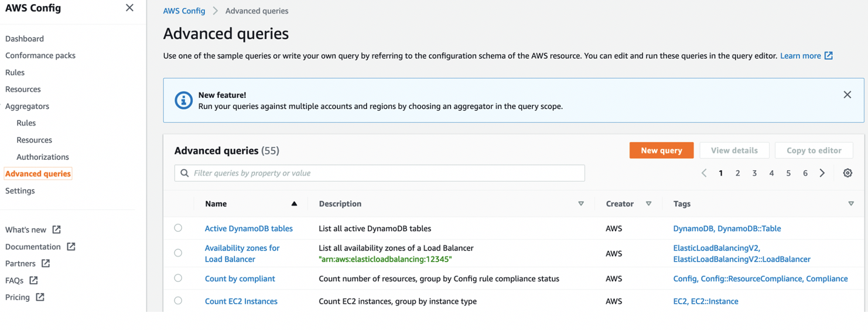Go to page 4 of queries
This screenshot has height=330, width=868.
(771, 173)
